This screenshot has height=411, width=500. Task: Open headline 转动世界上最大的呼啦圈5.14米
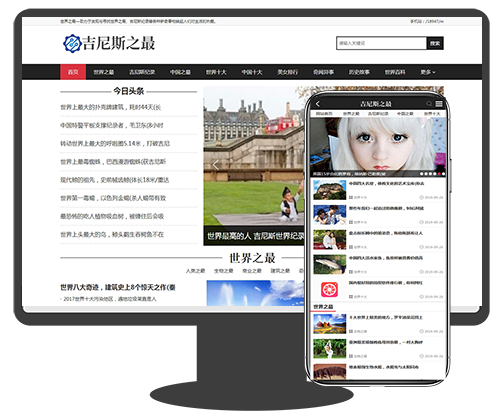115,144
